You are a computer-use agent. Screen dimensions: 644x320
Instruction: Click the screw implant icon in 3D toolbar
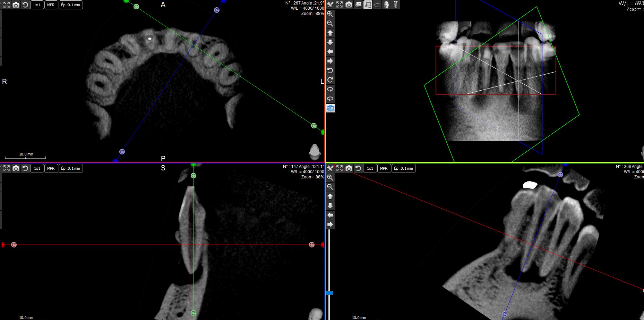pos(396,5)
